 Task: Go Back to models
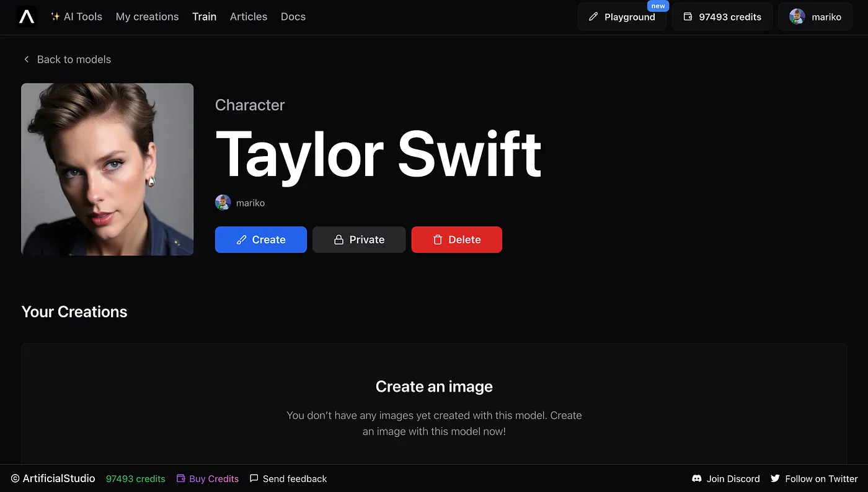coord(67,59)
